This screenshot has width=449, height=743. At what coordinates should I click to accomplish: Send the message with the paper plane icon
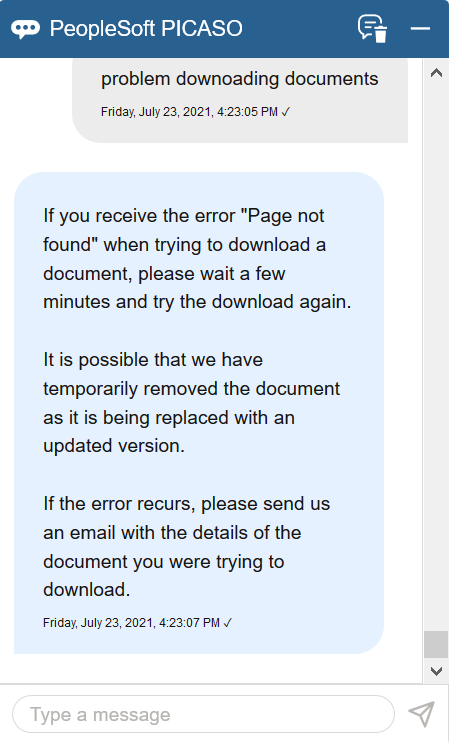click(x=421, y=714)
